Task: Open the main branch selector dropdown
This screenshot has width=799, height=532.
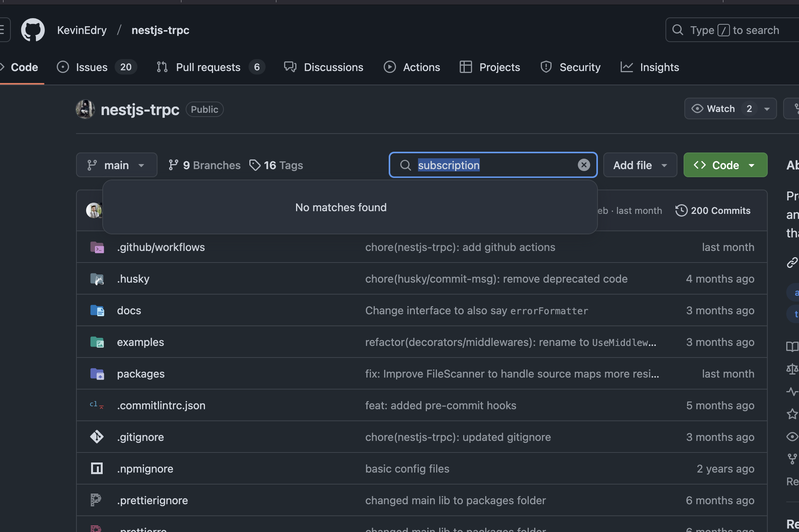Action: pyautogui.click(x=117, y=165)
